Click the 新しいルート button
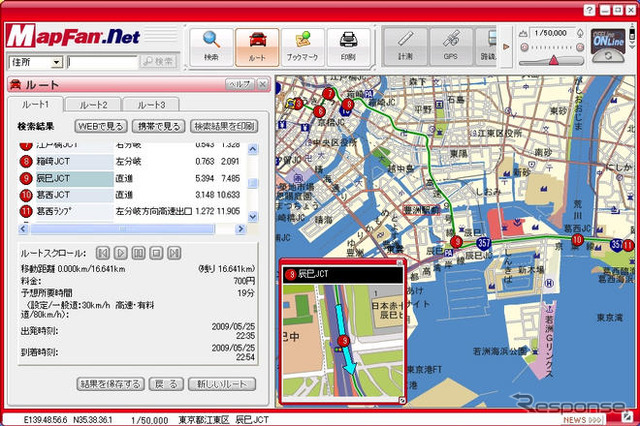The image size is (640, 426). (x=222, y=384)
